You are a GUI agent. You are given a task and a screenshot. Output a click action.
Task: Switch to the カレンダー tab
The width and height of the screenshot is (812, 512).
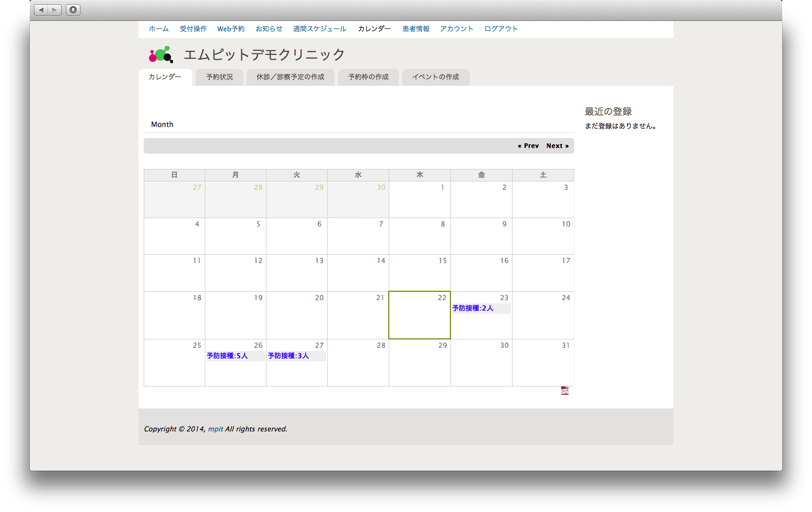point(165,77)
